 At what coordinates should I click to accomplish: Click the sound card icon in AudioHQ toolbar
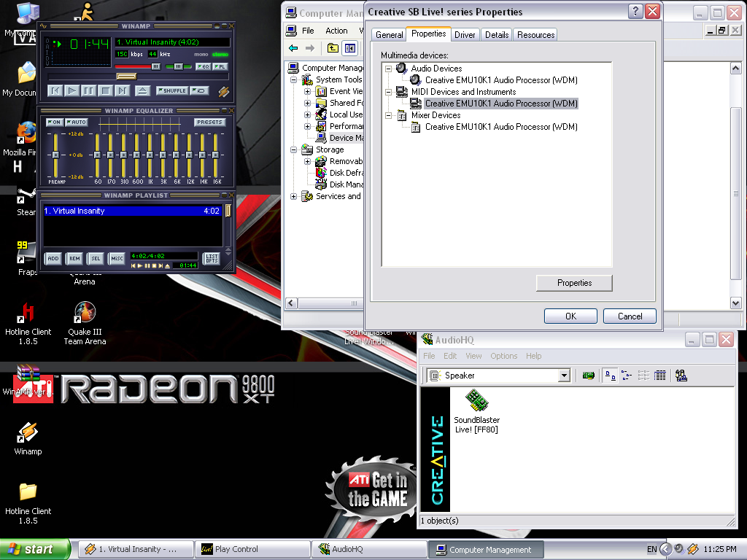pos(588,376)
